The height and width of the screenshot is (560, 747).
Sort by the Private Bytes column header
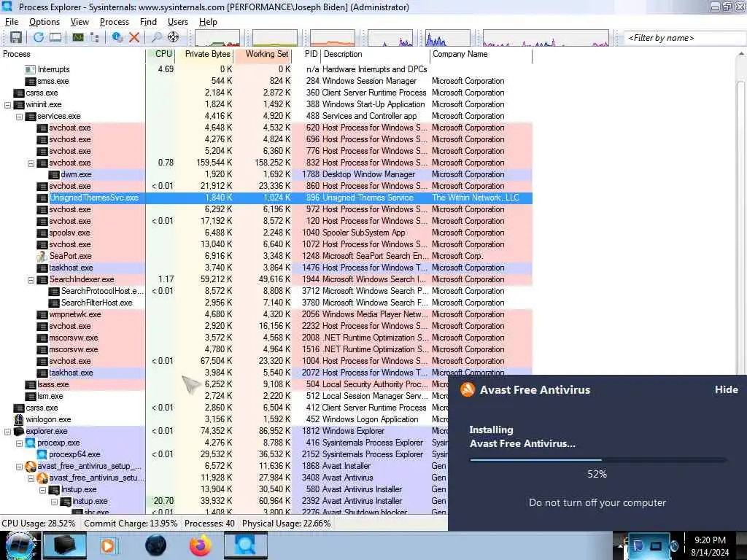pos(205,54)
